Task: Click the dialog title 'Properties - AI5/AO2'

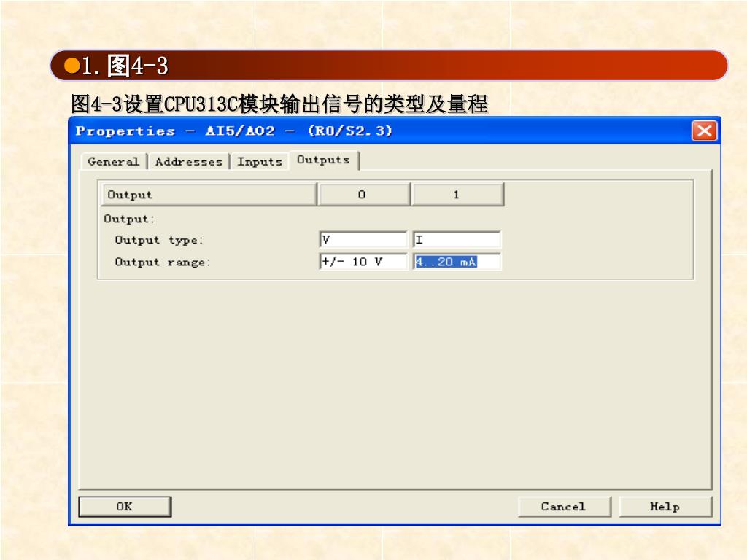Action: point(175,131)
